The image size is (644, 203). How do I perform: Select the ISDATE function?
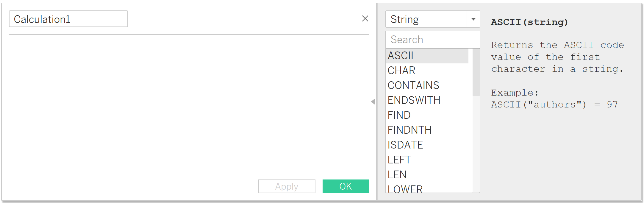point(405,145)
